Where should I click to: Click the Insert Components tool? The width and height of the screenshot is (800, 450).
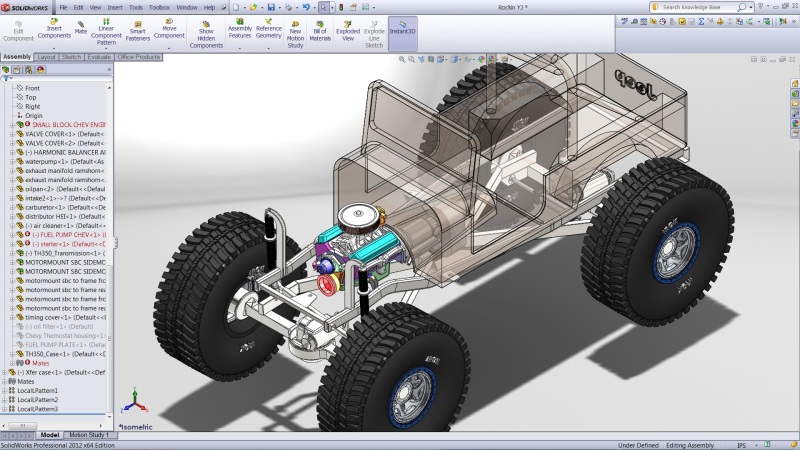point(54,29)
